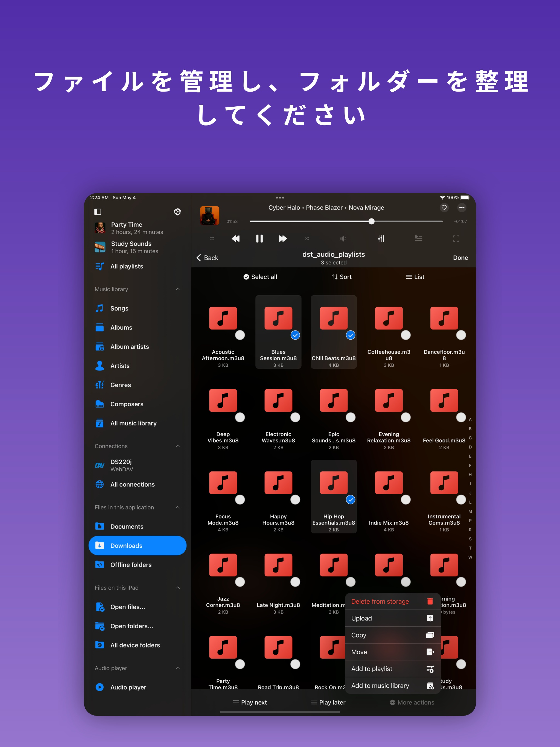The width and height of the screenshot is (560, 747).
Task: Collapse the Music library section
Action: click(x=178, y=289)
